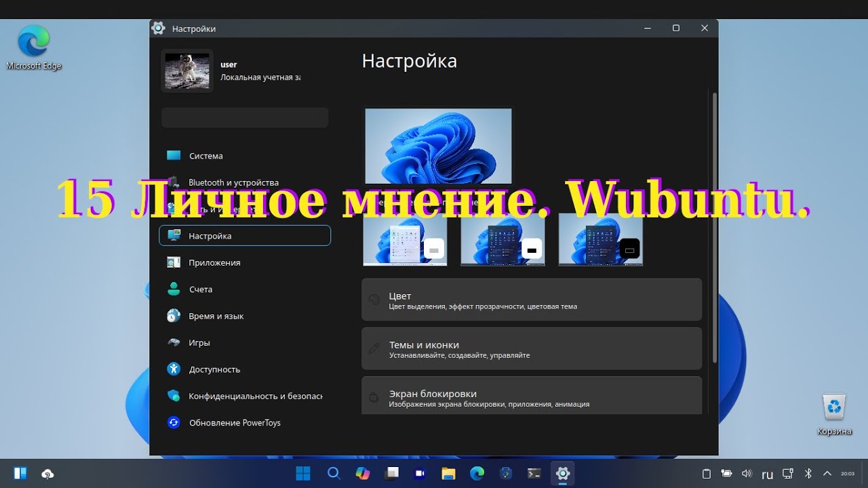Click the Время и язык clock icon
The image size is (868, 488).
(174, 316)
